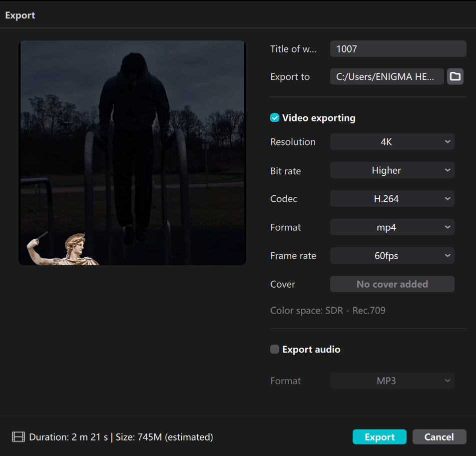Open the Resolution 4K dropdown
The width and height of the screenshot is (476, 456).
[x=392, y=141]
